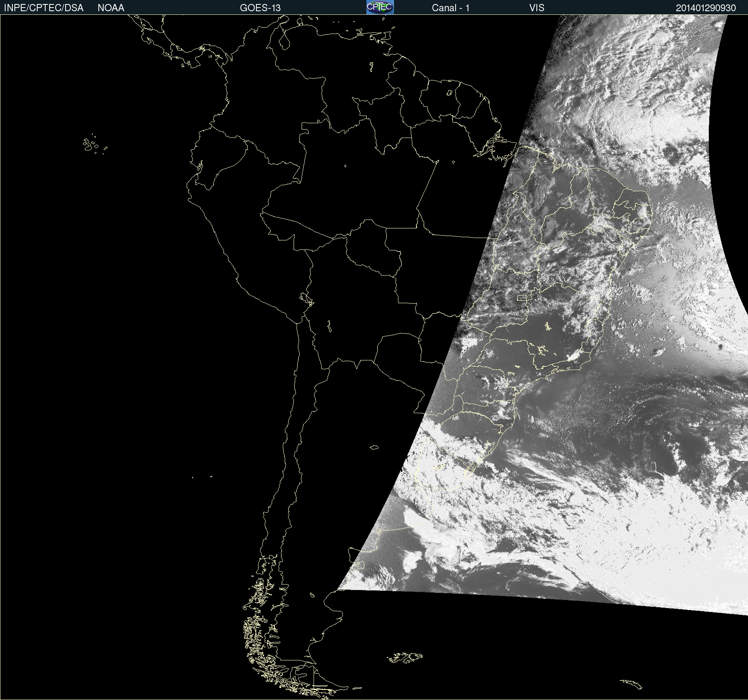Click the CPTEC logo in header
Viewport: 748px width, 700px height.
pyautogui.click(x=380, y=7)
